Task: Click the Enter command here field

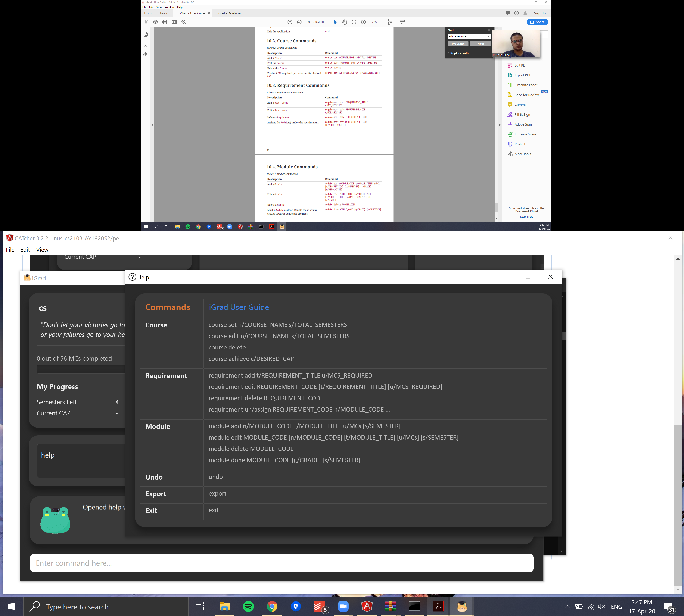Action: (282, 563)
